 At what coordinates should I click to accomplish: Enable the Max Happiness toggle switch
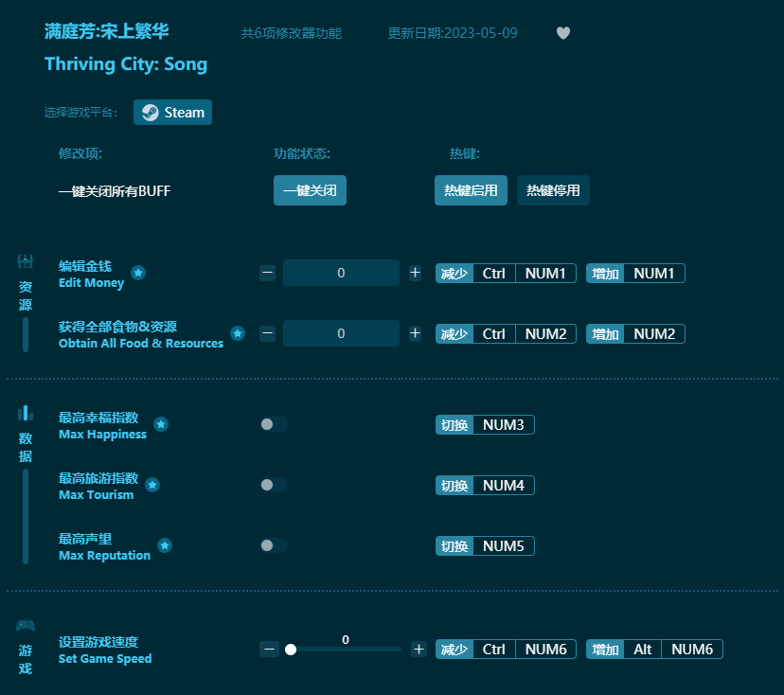(274, 424)
